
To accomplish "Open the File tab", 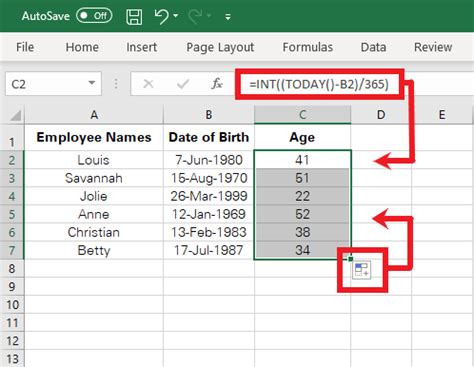I will 25,47.
